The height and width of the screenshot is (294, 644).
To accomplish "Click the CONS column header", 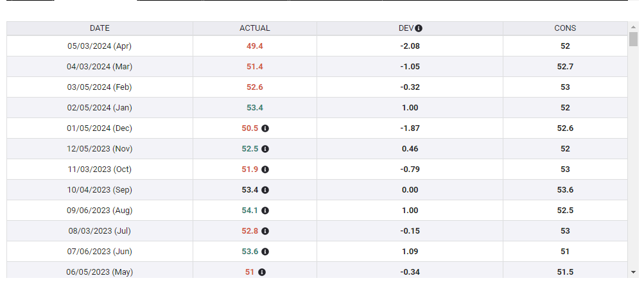I will click(x=565, y=28).
